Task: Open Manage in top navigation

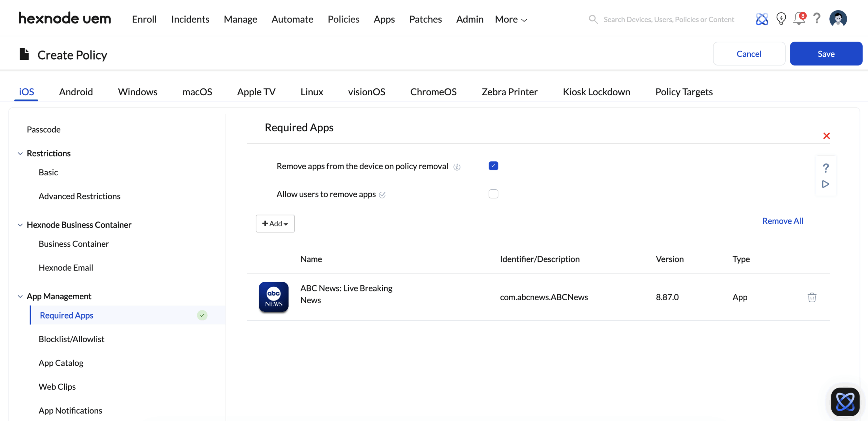Action: click(x=240, y=19)
